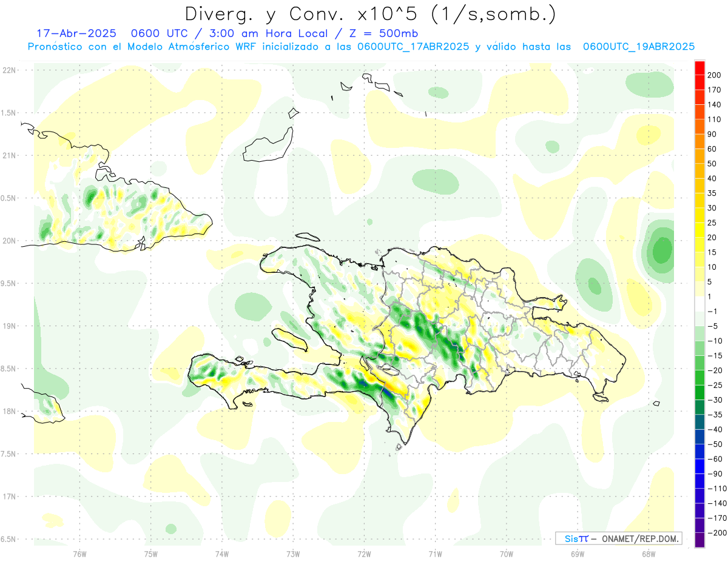Click the '6.5N' latitude label
This screenshot has width=728, height=562.
point(9,539)
